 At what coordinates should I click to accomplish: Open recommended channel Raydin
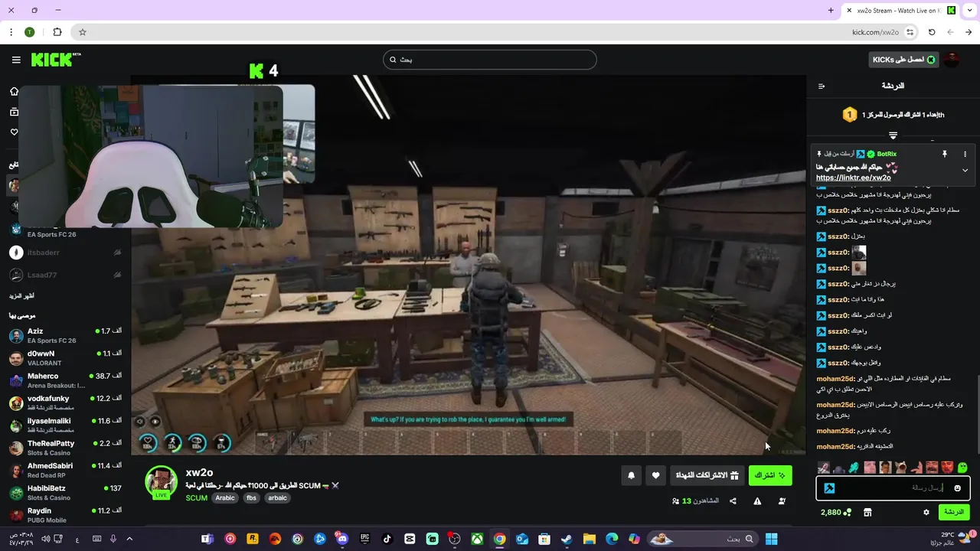click(x=65, y=514)
